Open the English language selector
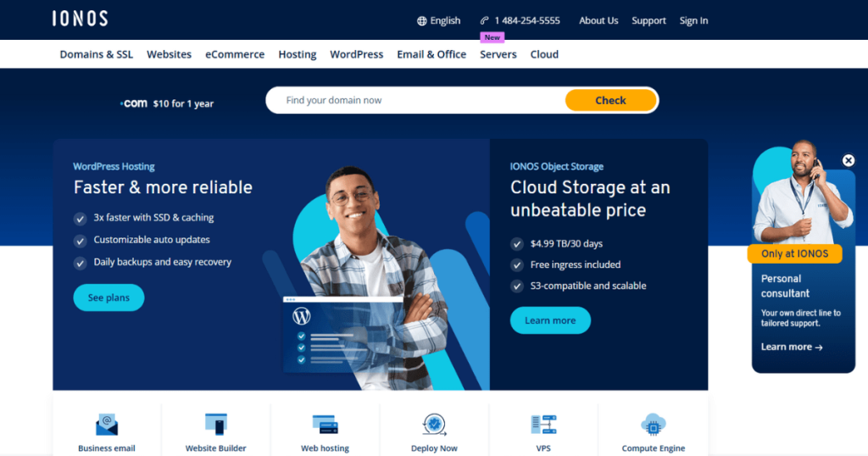Screen dimensions: 868x456 [438, 20]
